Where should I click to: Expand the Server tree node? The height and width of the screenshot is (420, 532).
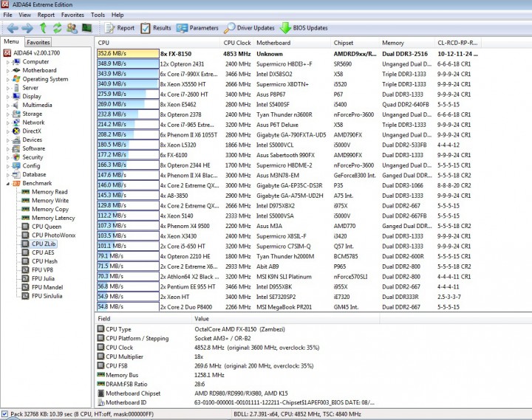(x=8, y=88)
